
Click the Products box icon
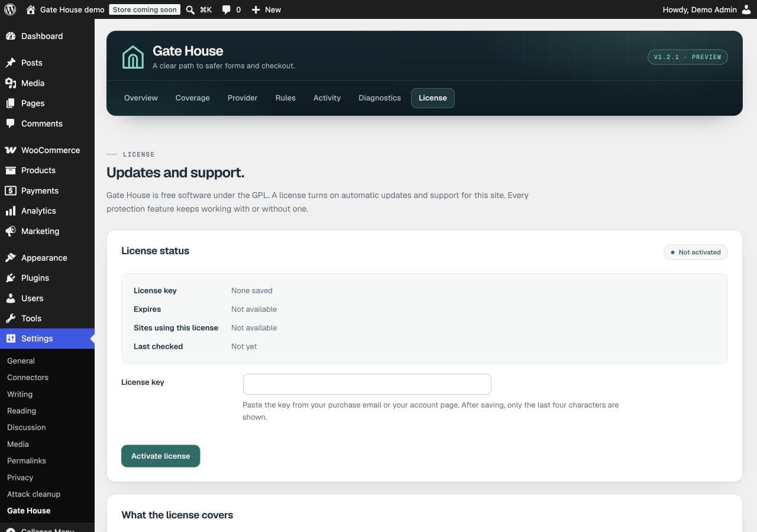[x=11, y=170]
